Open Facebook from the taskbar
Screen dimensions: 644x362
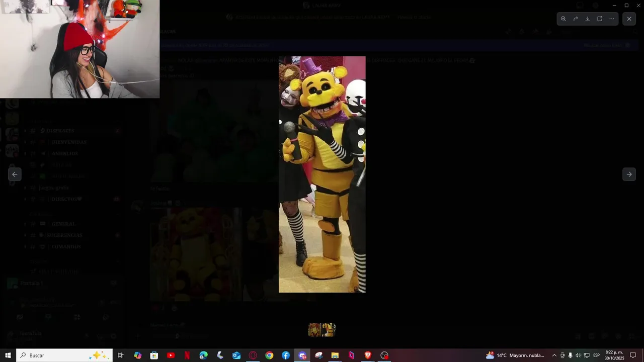[286, 355]
